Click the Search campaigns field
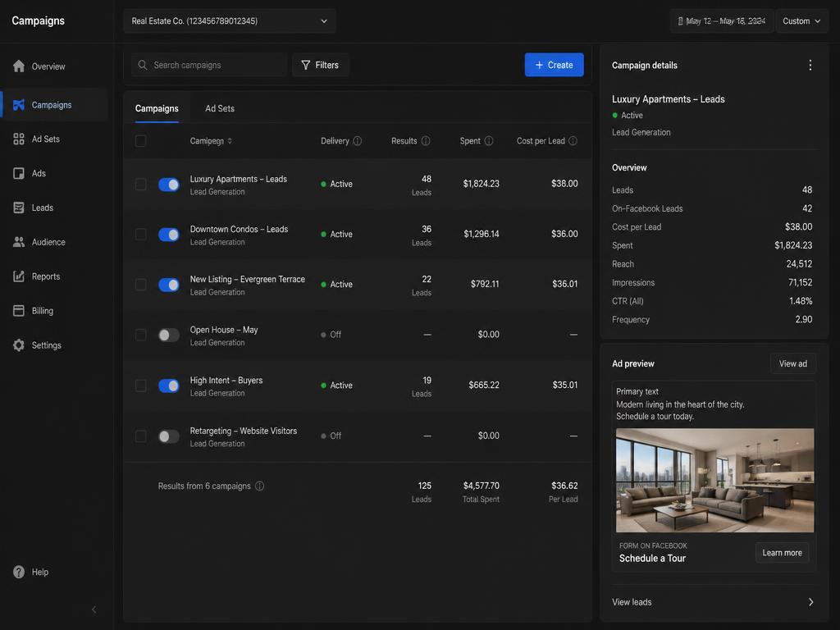This screenshot has height=630, width=840. tap(209, 65)
